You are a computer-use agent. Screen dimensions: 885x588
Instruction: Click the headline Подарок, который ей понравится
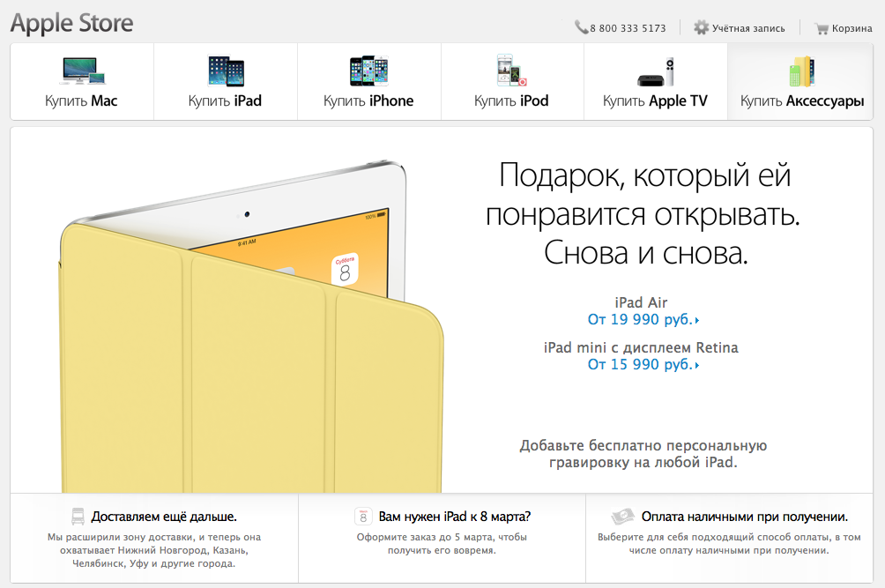coord(643,213)
